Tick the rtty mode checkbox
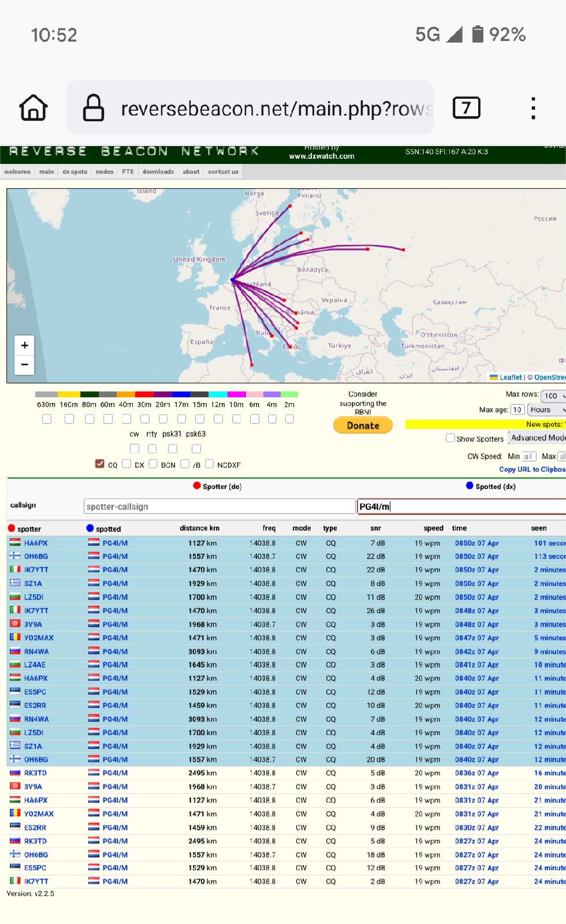The image size is (566, 924). (x=152, y=448)
